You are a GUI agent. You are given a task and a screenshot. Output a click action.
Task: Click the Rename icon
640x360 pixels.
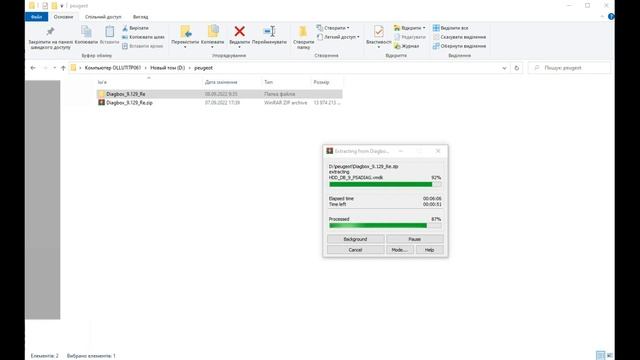pyautogui.click(x=269, y=31)
